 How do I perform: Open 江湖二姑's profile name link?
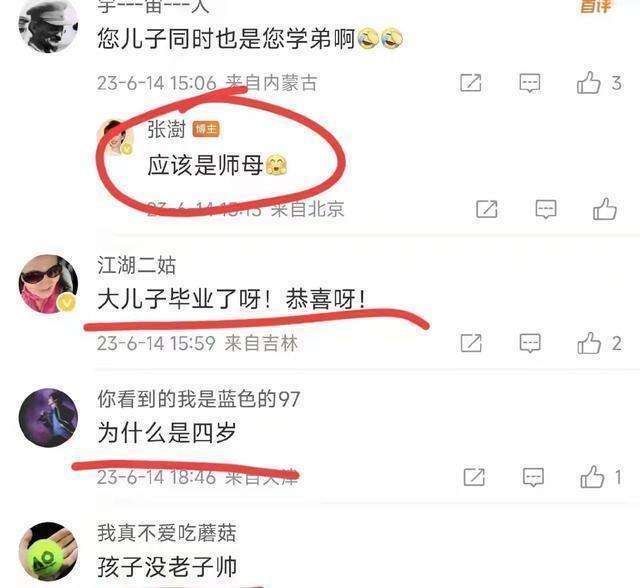pos(136,266)
